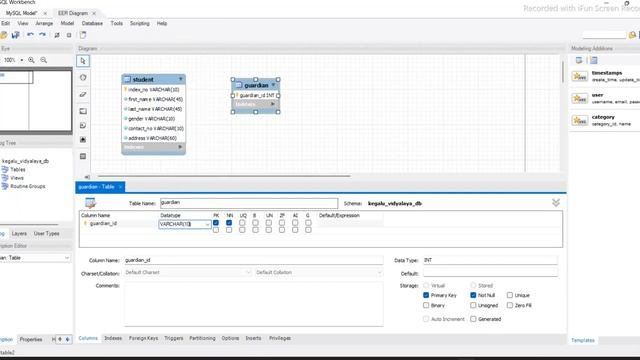640x360 pixels.
Task: Open the User Types tab
Action: (47, 233)
